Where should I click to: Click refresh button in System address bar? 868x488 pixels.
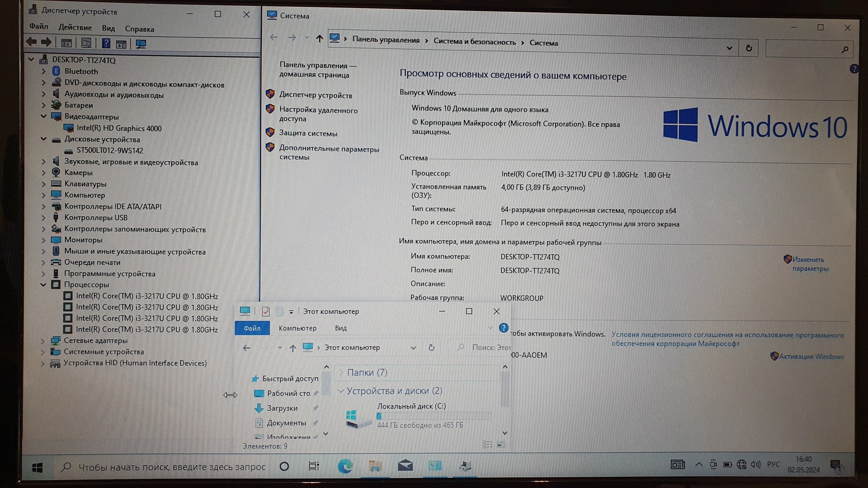pos(749,48)
